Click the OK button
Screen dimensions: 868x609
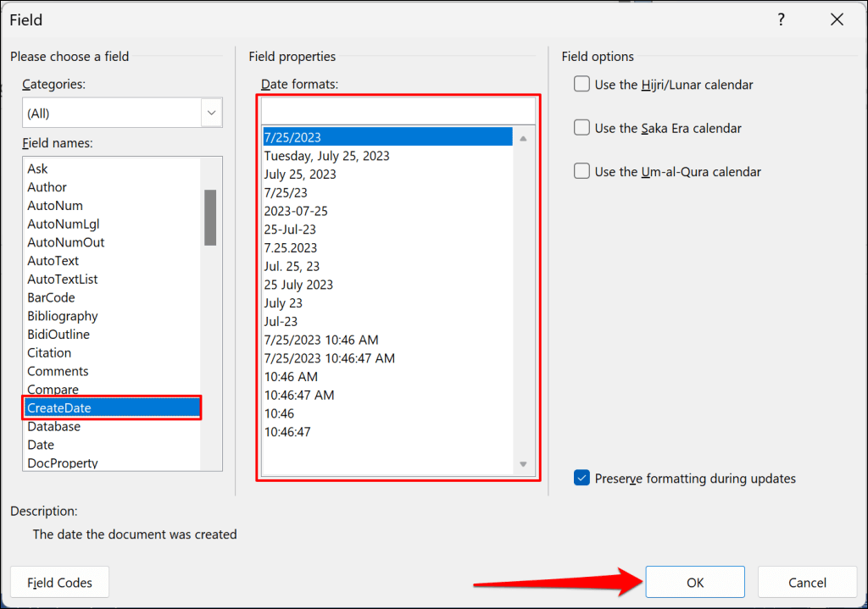[695, 583]
